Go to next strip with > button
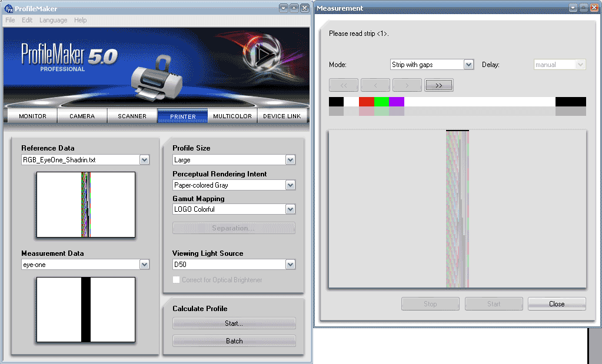602x364 pixels. [407, 85]
